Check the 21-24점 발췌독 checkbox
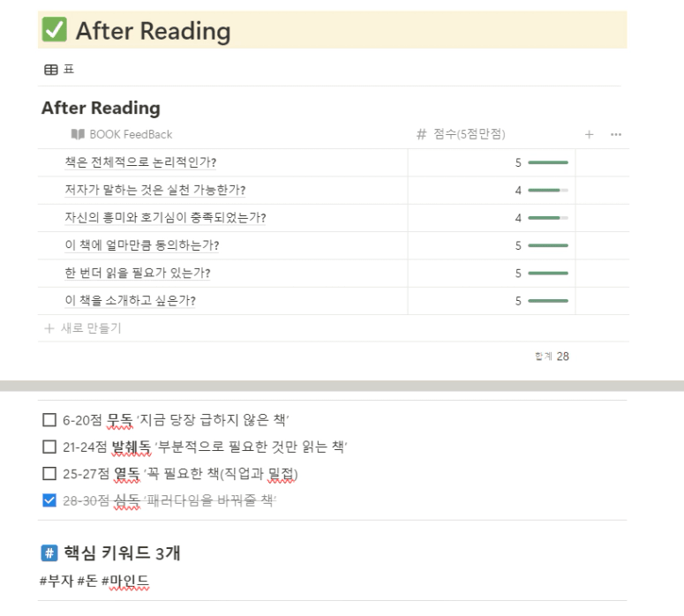Screen dimensions: 684x616 tap(49, 447)
